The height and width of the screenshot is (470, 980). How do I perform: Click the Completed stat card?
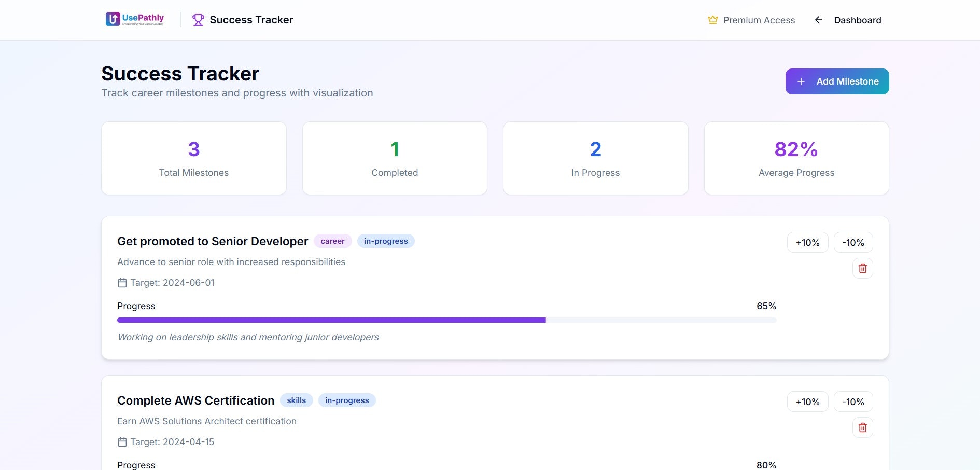tap(395, 158)
